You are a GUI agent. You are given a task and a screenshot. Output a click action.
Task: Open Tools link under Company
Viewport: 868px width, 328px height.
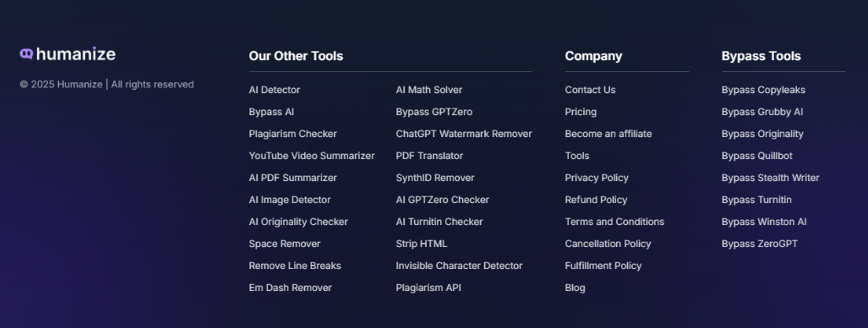(x=577, y=156)
